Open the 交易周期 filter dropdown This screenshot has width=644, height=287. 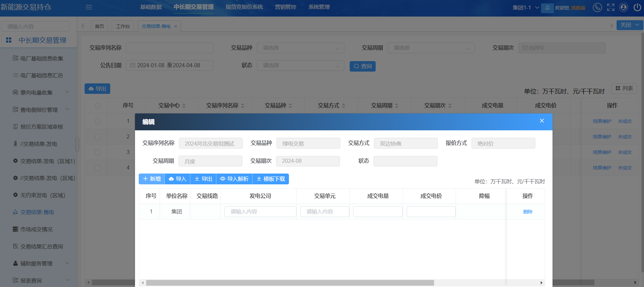[431, 48]
